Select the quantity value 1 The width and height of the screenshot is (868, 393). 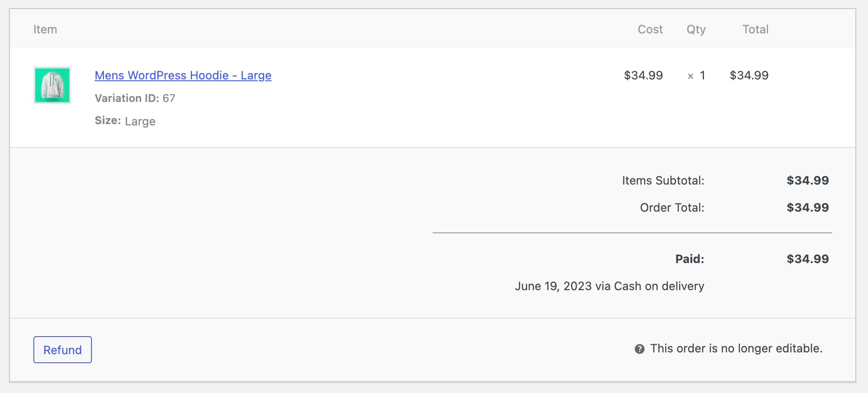[x=702, y=75]
